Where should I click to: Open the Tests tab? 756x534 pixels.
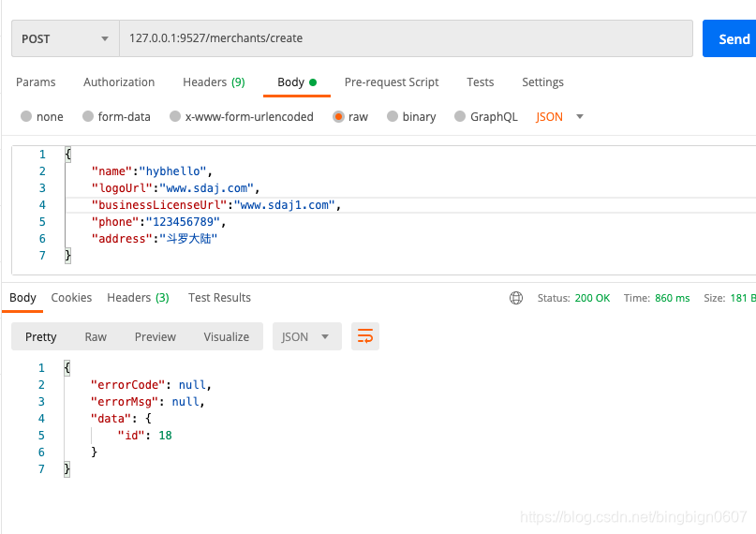481,82
